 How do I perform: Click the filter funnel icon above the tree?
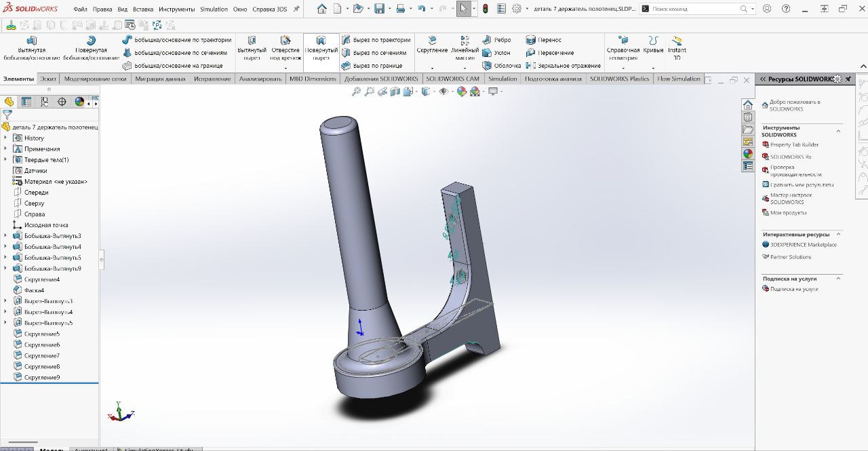coord(7,115)
